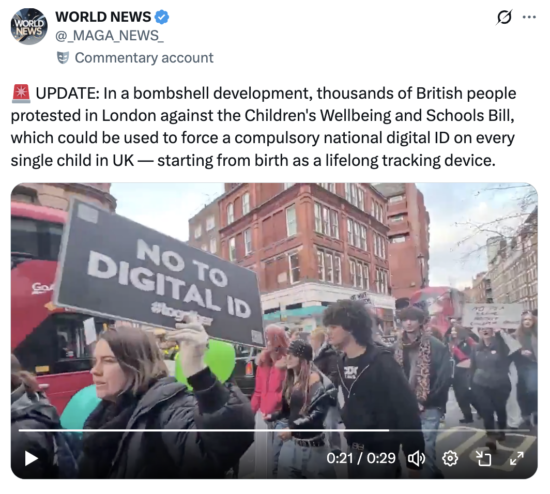Click the 0:21 / 0:29 timestamp
This screenshot has width=550, height=494.
pyautogui.click(x=361, y=458)
